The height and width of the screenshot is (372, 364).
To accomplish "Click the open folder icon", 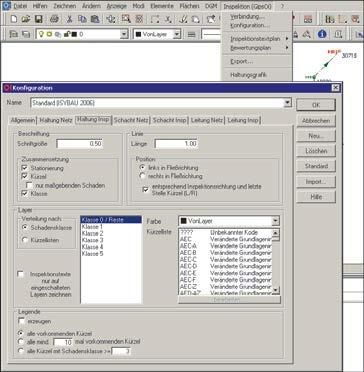I will (26, 19).
